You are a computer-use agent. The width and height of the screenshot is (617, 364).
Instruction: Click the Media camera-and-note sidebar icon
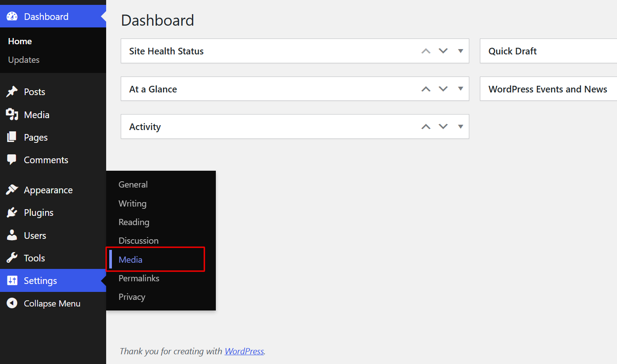[12, 115]
